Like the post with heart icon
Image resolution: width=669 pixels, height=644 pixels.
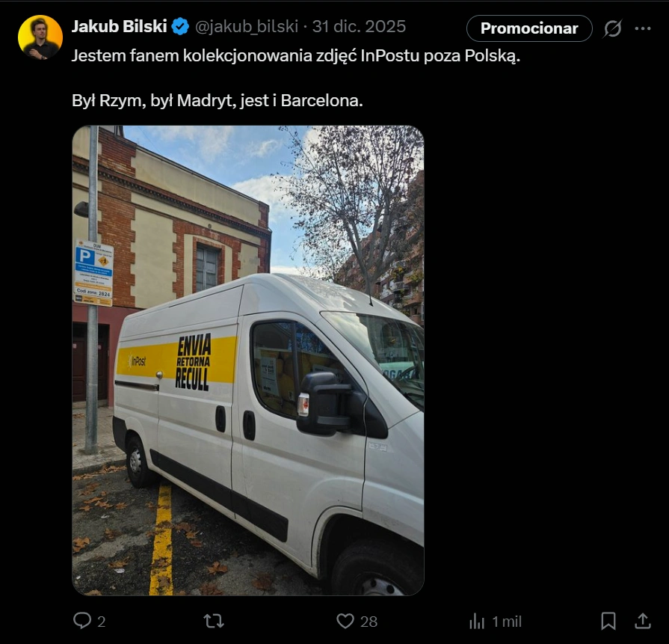[x=345, y=621]
